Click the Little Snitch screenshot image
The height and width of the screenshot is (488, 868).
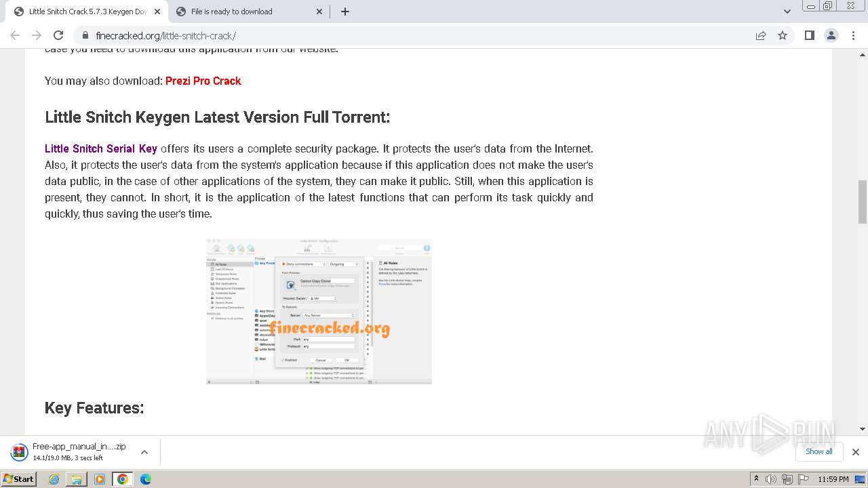point(319,311)
